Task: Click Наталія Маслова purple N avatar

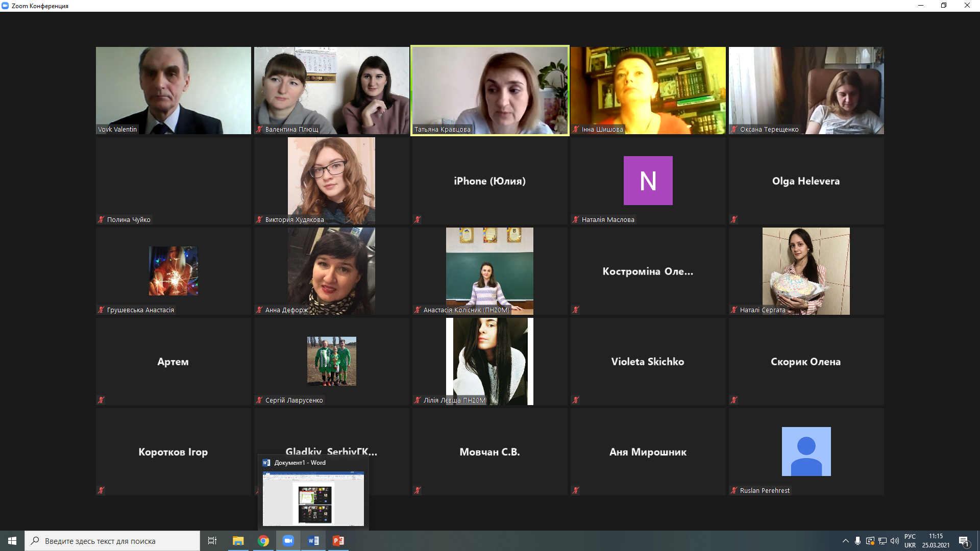Action: tap(648, 181)
